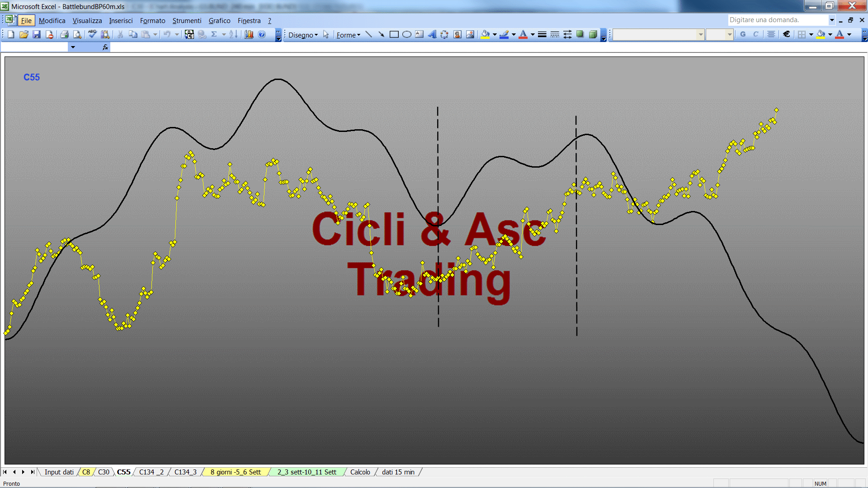
Task: Click the AutoSum sigma icon
Action: (x=214, y=34)
